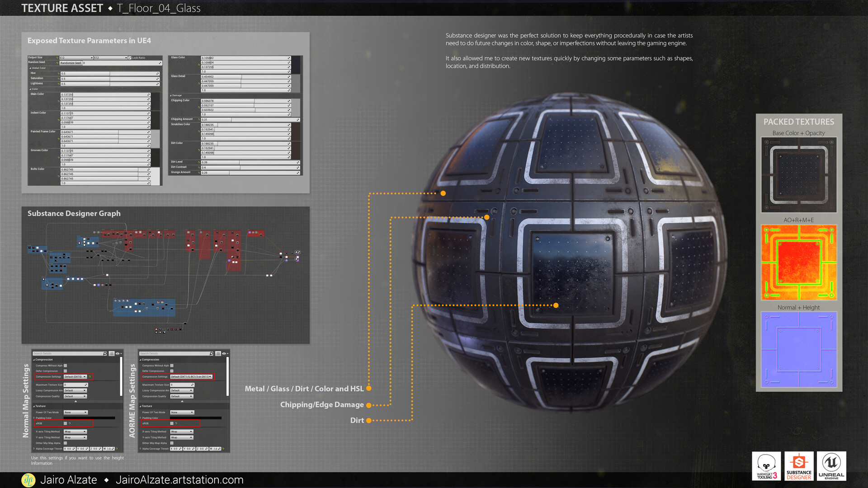
Task: Enable the sRGB checkbox in Normal Map Settings
Action: coord(65,423)
